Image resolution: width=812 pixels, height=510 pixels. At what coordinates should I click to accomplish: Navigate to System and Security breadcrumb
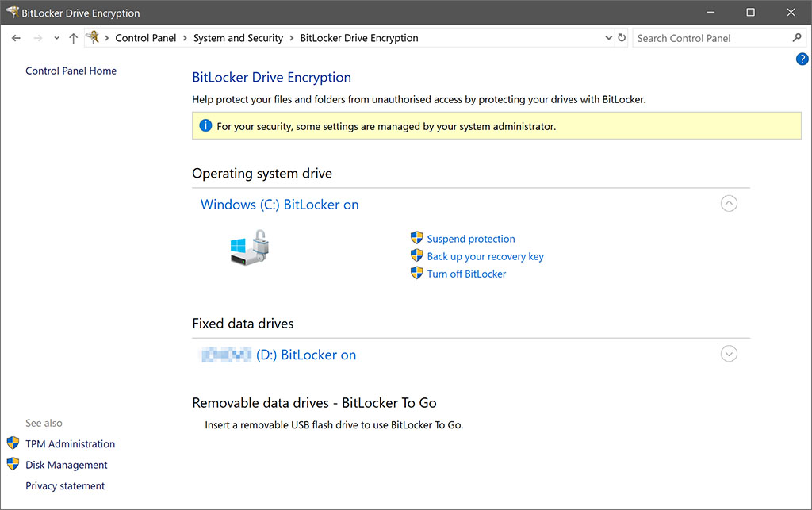(238, 37)
